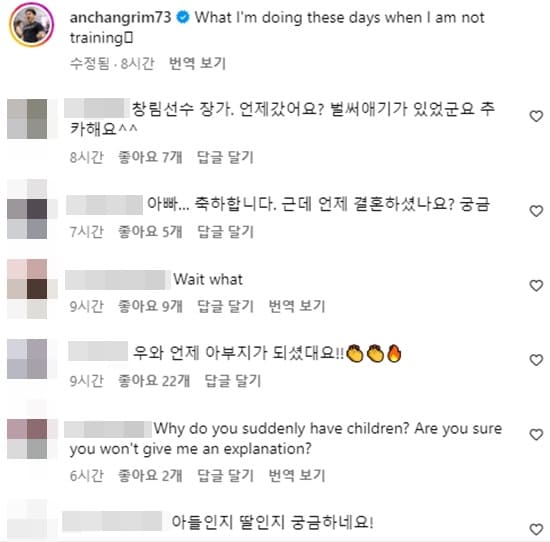Like the '창림선수 장가' comment with heart icon
The width and height of the screenshot is (550, 542).
click(x=536, y=116)
